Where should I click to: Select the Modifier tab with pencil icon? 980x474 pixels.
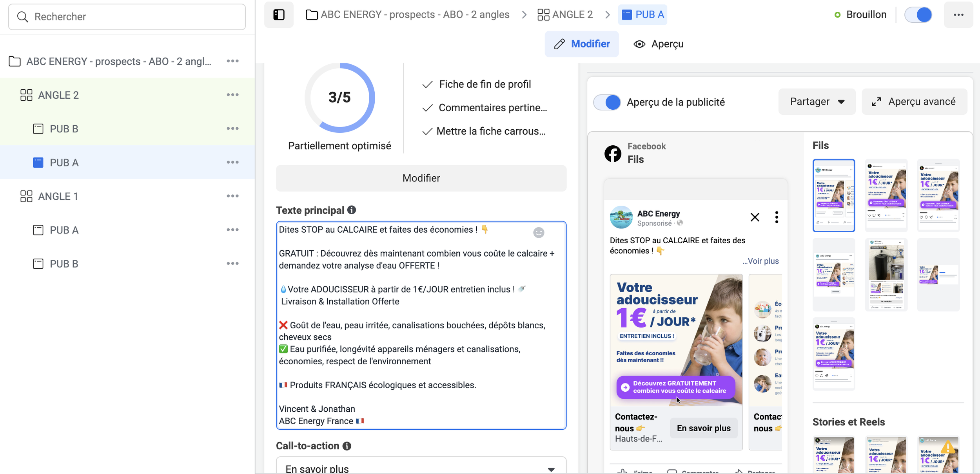tap(582, 44)
